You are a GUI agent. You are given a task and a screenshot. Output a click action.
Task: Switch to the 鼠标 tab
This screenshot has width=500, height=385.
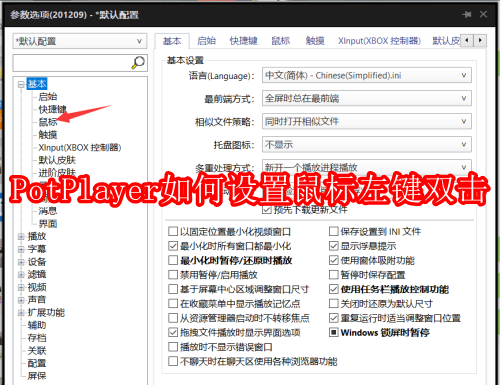[281, 41]
